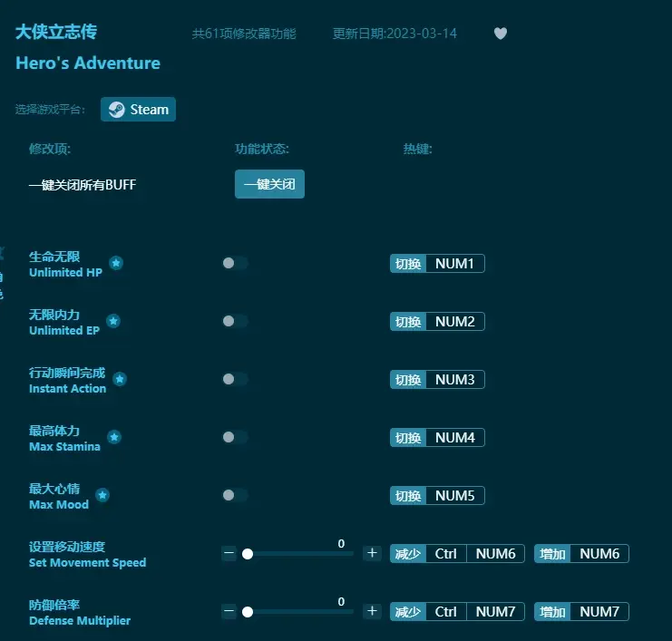The width and height of the screenshot is (672, 641).
Task: Enable the Max Mood switch
Action: coord(235,495)
